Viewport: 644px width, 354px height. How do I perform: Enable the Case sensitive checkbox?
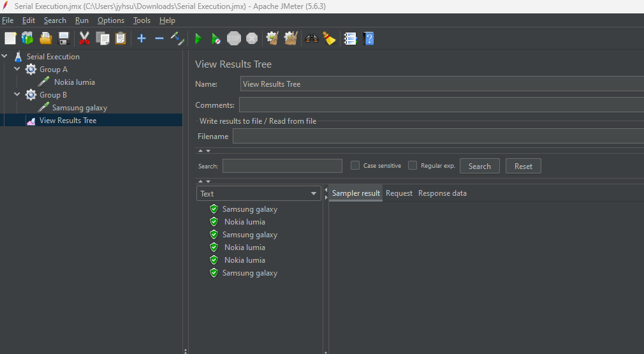coord(355,165)
